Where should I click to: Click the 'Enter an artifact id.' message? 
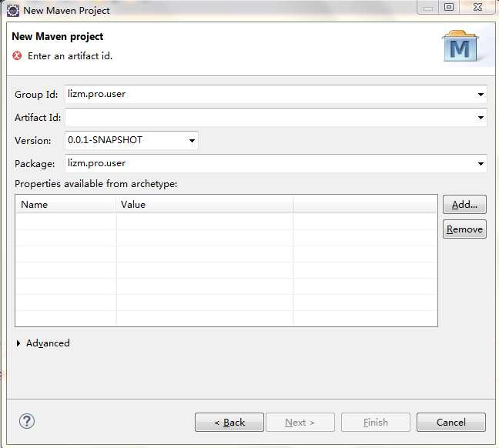click(x=70, y=56)
